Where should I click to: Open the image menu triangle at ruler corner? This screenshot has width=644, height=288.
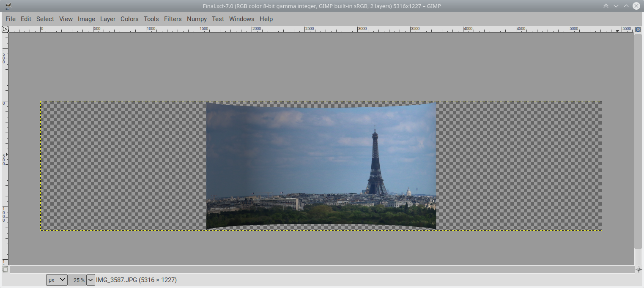click(5, 29)
